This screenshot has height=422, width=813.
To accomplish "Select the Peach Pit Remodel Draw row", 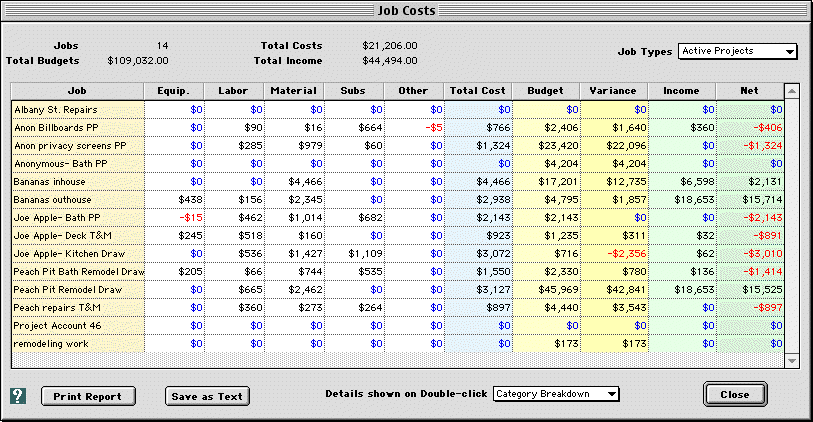I will coord(78,289).
